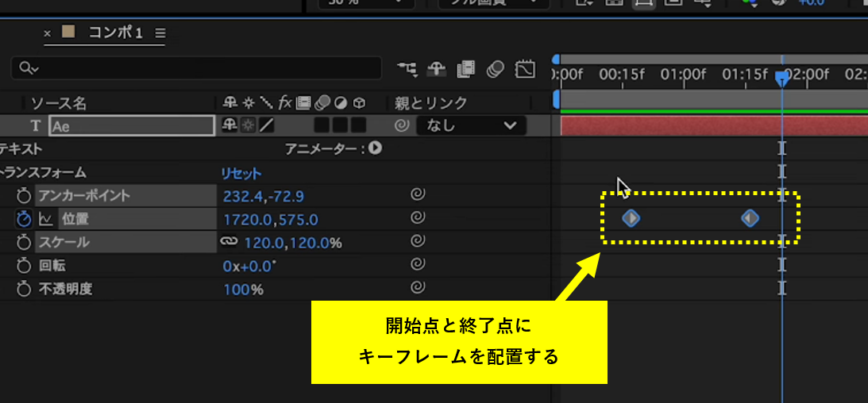The height and width of the screenshot is (403, 868).
Task: Open the composition mini-flowchart
Action: [x=407, y=68]
